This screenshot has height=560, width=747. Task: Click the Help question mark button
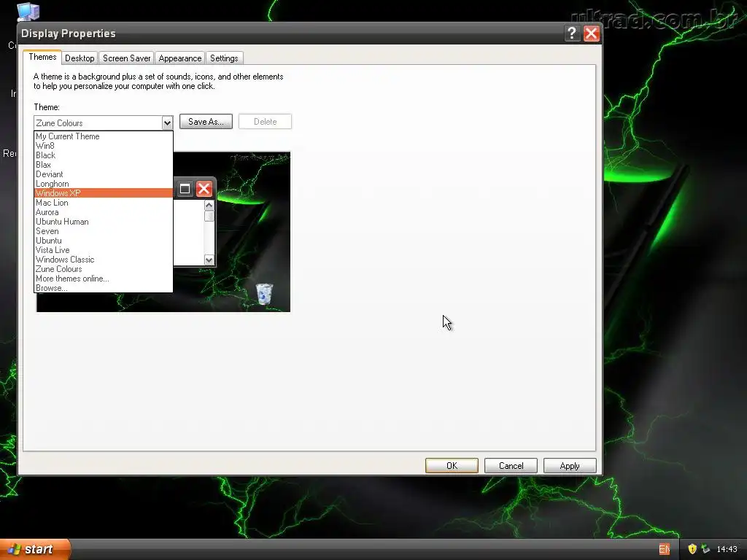point(572,34)
